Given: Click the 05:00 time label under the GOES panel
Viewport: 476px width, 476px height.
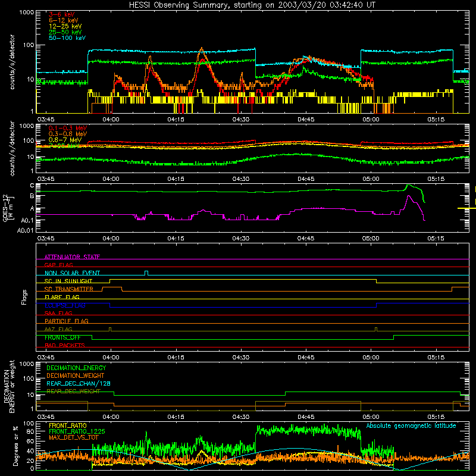Looking at the screenshot, I should tap(371, 239).
